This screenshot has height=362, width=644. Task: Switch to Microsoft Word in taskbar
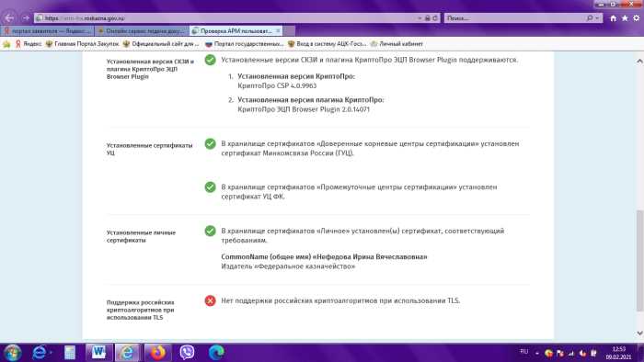[99, 353]
